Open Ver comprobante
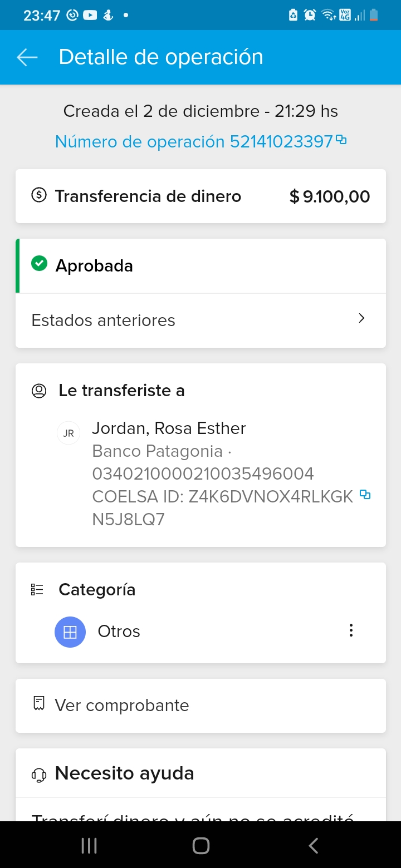The width and height of the screenshot is (401, 868). 122,706
